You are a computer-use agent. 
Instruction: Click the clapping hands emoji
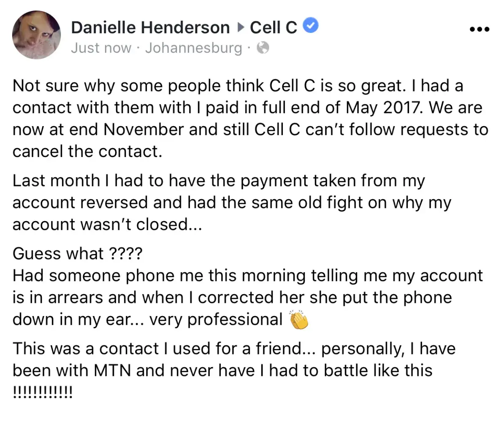coord(299,320)
